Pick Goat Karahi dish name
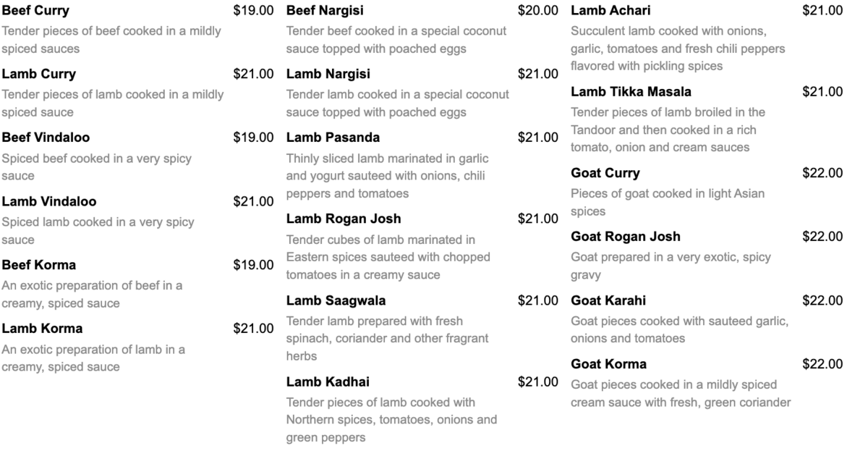Image resolution: width=868 pixels, height=451 pixels. pyautogui.click(x=608, y=300)
